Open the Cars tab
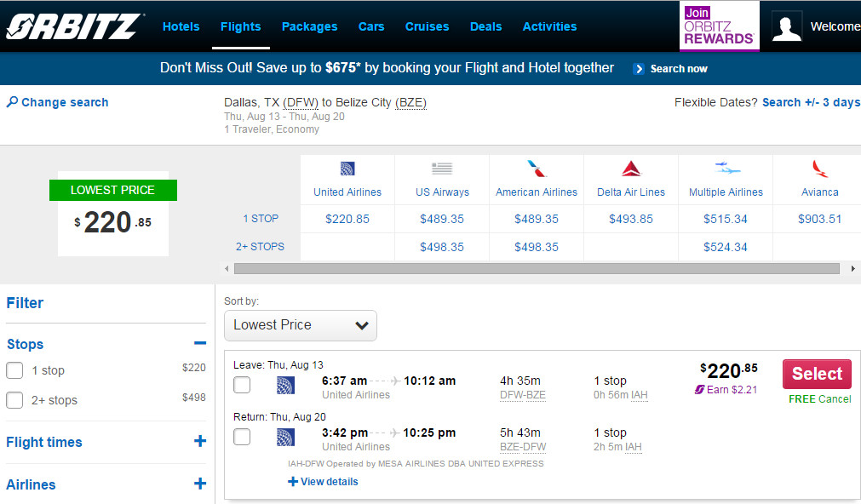The height and width of the screenshot is (504, 861). pos(371,26)
